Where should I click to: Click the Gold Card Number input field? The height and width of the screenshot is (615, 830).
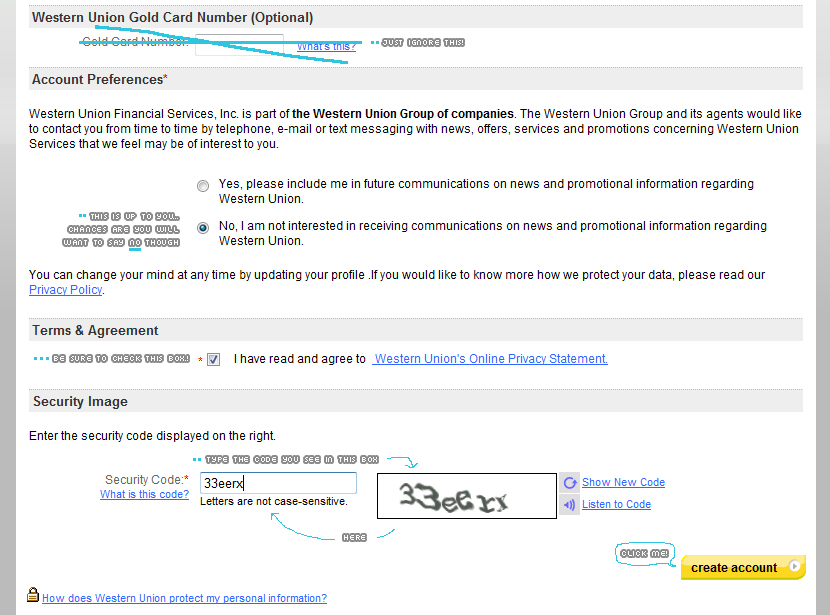click(x=239, y=45)
